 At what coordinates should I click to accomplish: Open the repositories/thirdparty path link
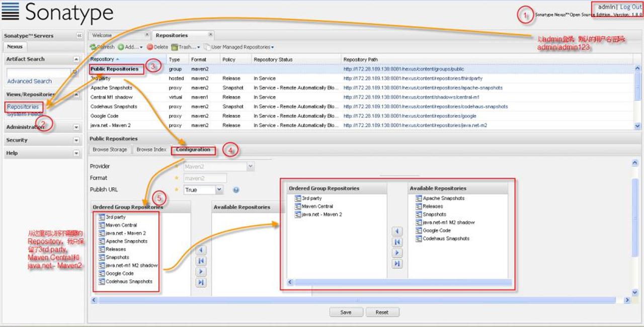pyautogui.click(x=413, y=78)
